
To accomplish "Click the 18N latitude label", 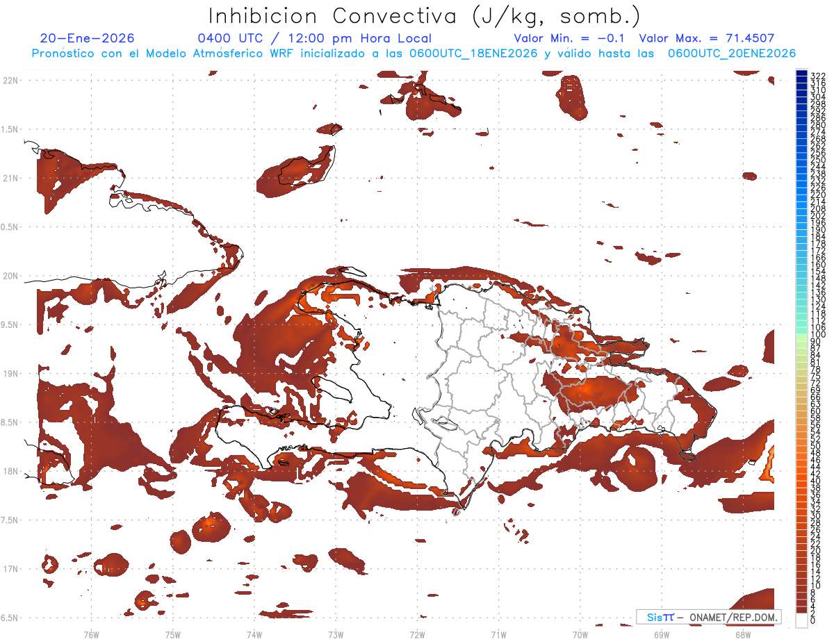I will 10,471.
